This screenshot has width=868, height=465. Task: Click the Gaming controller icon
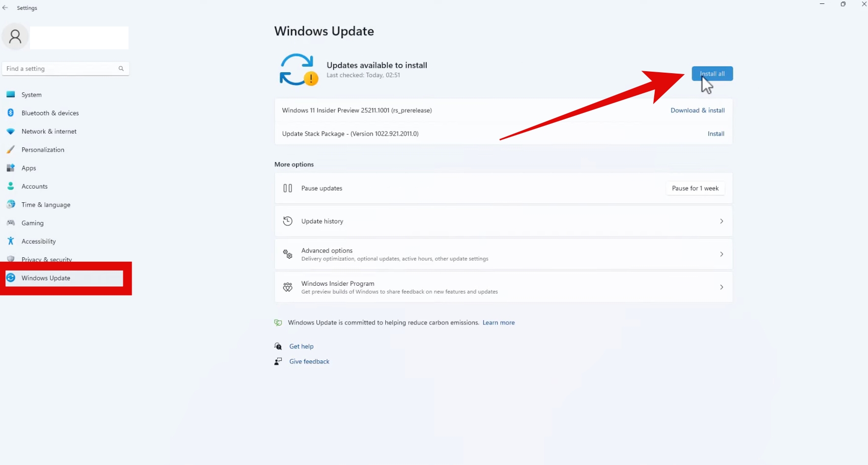click(x=11, y=223)
